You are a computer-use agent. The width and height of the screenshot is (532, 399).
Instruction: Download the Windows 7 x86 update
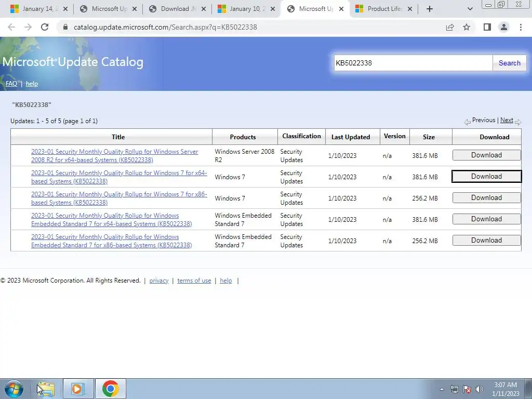click(486, 198)
